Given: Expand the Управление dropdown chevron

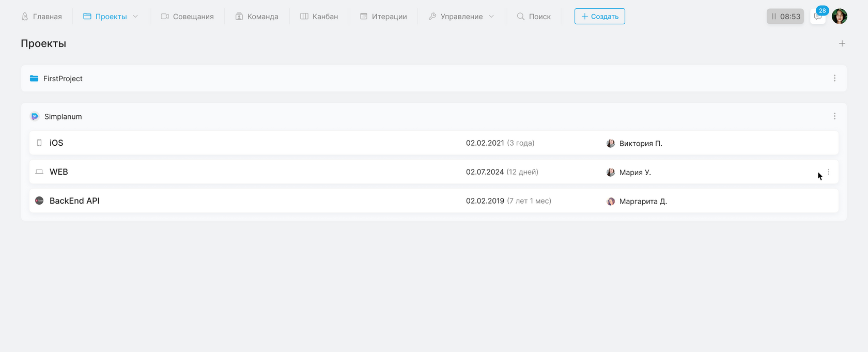Looking at the screenshot, I should pos(491,17).
